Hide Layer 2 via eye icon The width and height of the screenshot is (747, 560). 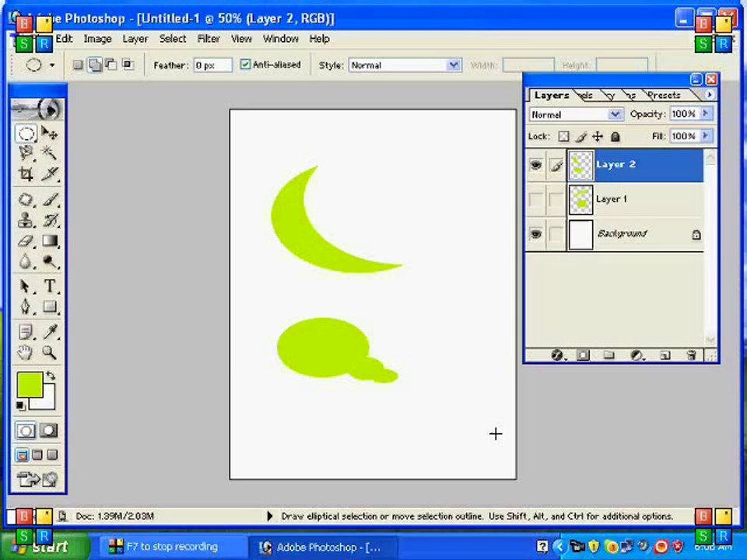(x=536, y=165)
